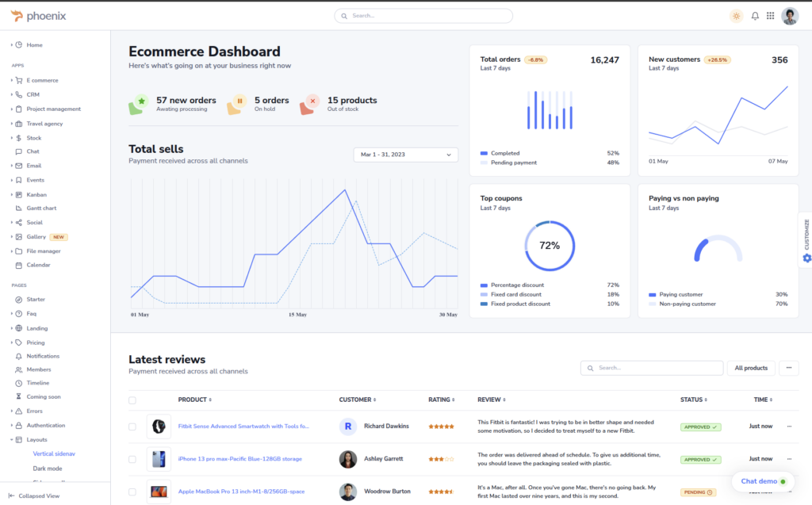Click the user profile avatar

[x=790, y=16]
